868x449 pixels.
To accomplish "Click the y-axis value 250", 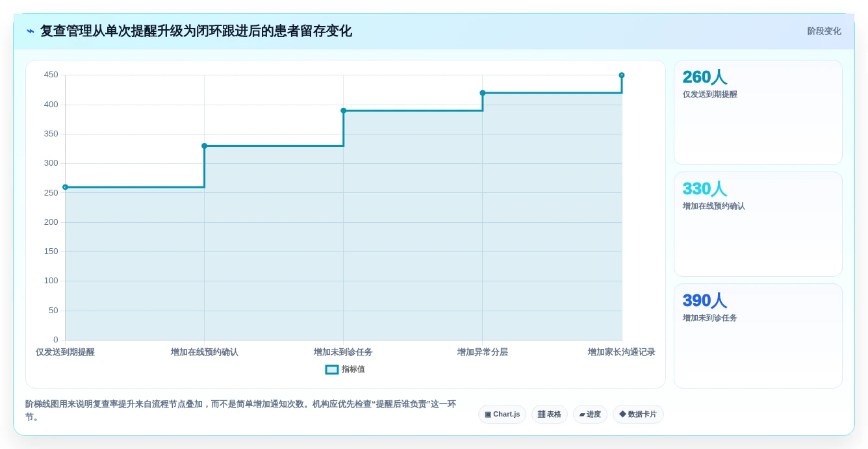I will 51,193.
